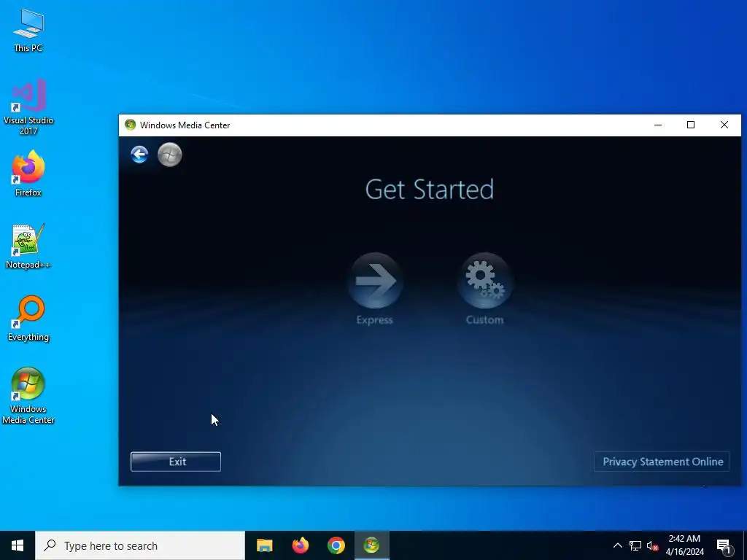Click the green Media Center start orb
This screenshot has height=560, width=747.
pos(169,155)
